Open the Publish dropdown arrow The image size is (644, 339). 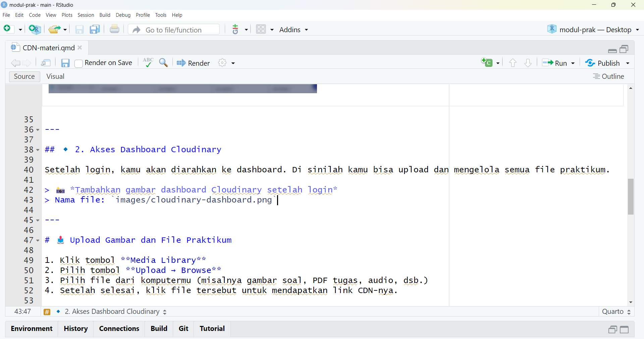[628, 63]
